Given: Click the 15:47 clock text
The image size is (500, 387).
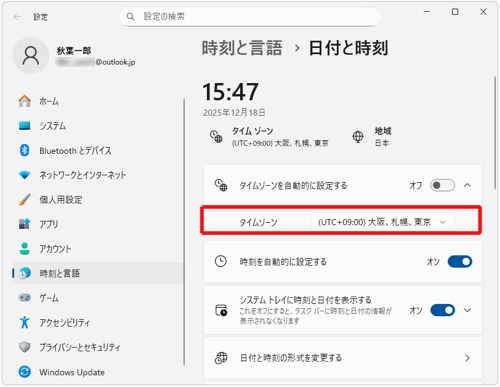Looking at the screenshot, I should click(x=230, y=92).
